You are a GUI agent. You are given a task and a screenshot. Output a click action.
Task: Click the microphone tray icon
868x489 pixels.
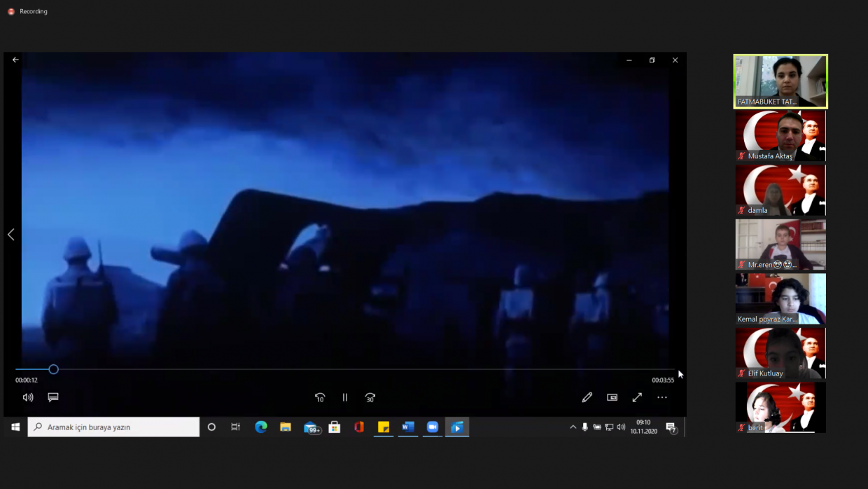[x=585, y=427]
